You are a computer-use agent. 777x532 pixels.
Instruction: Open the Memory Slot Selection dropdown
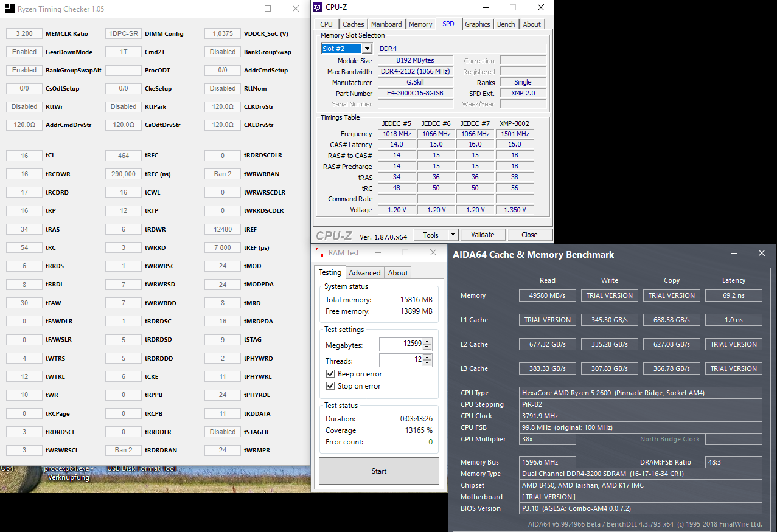click(367, 49)
